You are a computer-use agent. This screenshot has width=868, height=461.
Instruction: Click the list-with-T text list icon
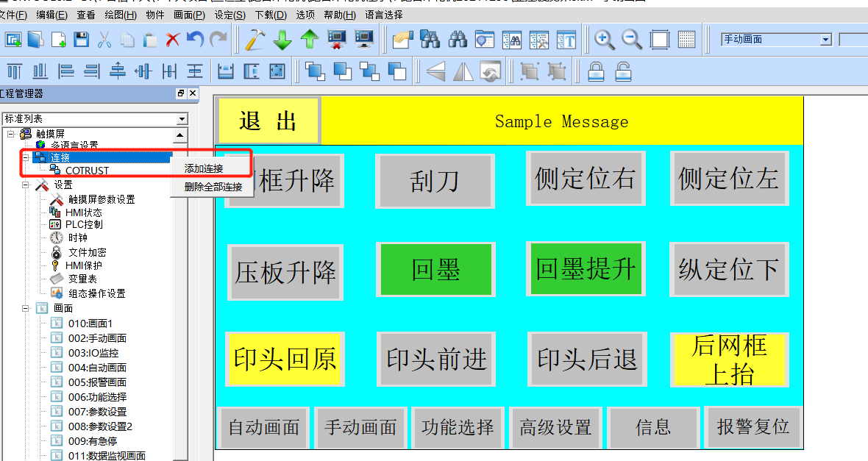[566, 40]
